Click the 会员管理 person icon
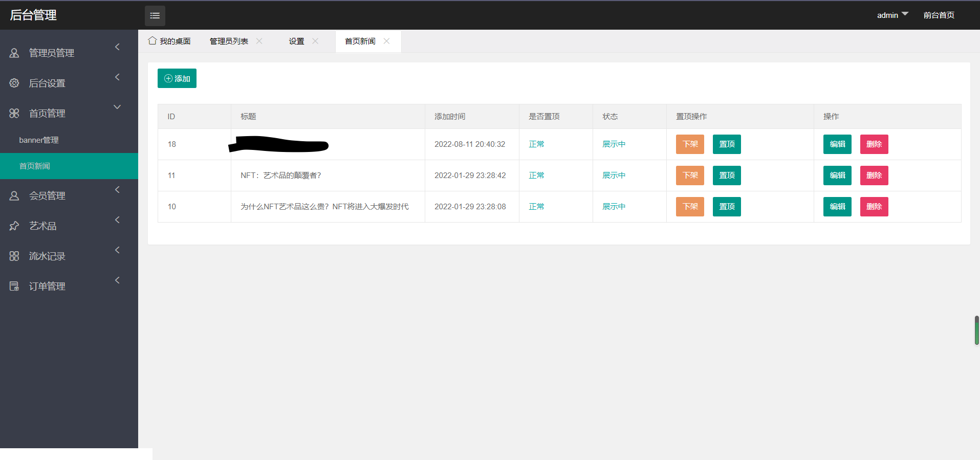Viewport: 980px width, 460px height. point(14,195)
